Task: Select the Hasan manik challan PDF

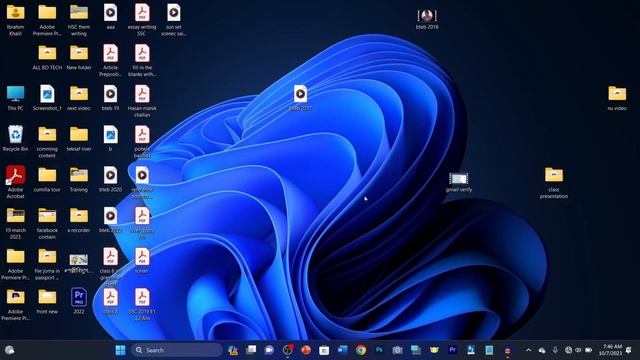Action: 142,101
